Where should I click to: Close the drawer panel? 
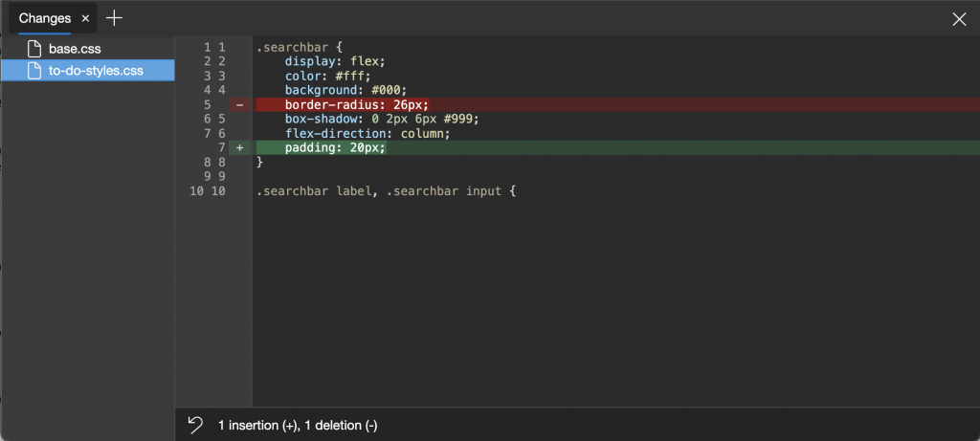959,19
